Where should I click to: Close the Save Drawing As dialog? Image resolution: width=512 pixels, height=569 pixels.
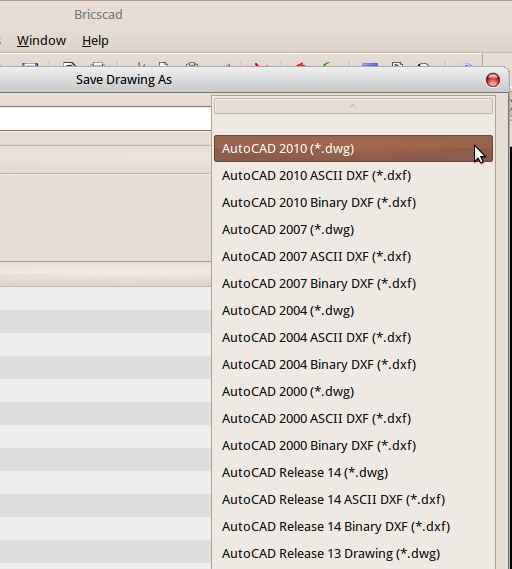click(x=492, y=80)
